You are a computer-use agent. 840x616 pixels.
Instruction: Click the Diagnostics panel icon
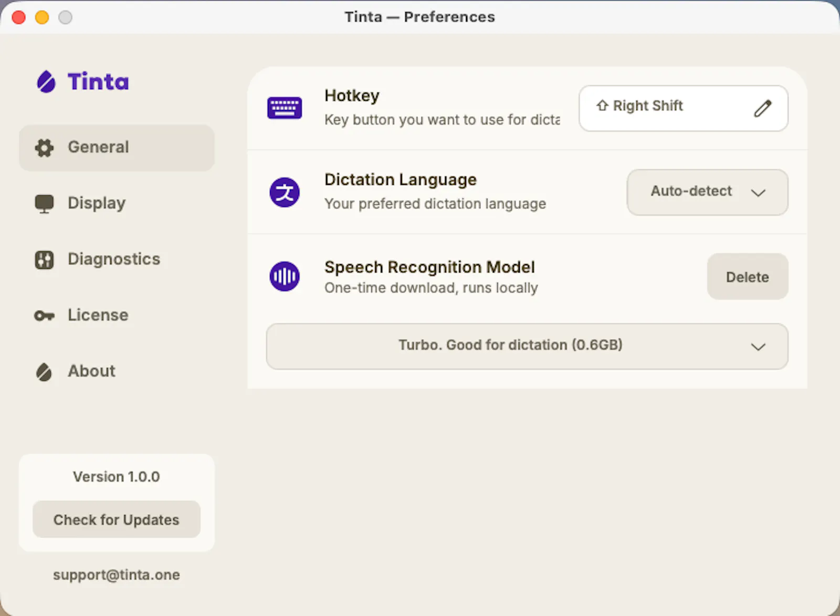44,259
